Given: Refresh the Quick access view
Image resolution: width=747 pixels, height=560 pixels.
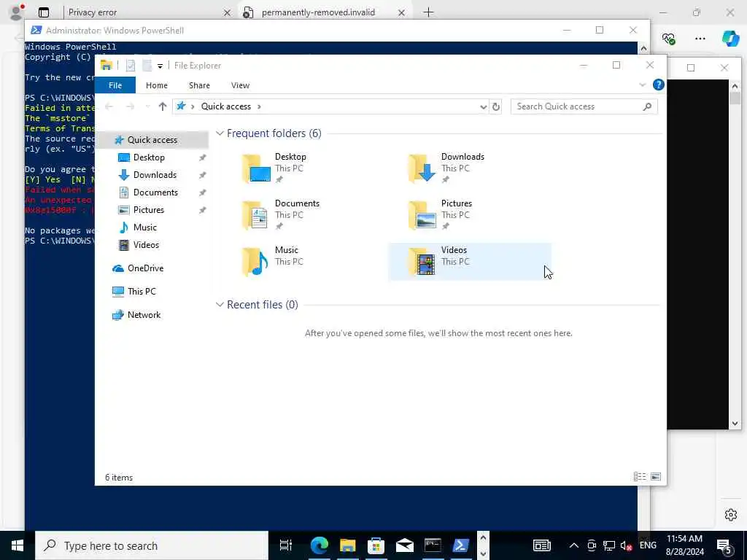Looking at the screenshot, I should click(496, 106).
